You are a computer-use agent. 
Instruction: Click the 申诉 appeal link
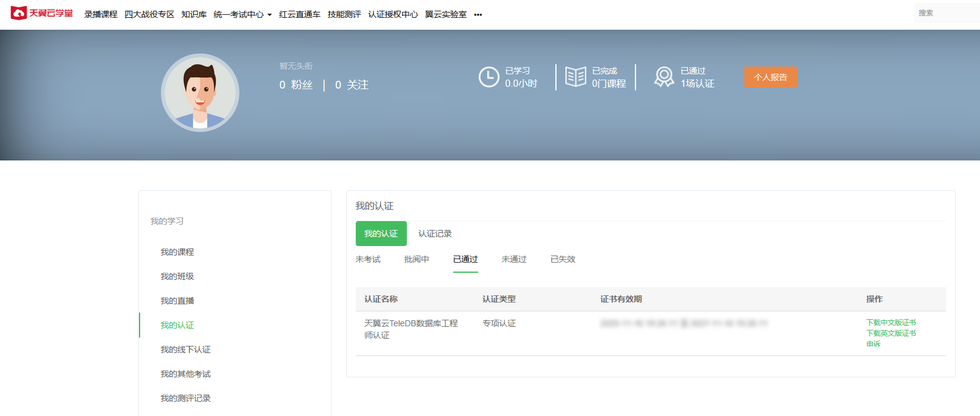[874, 344]
